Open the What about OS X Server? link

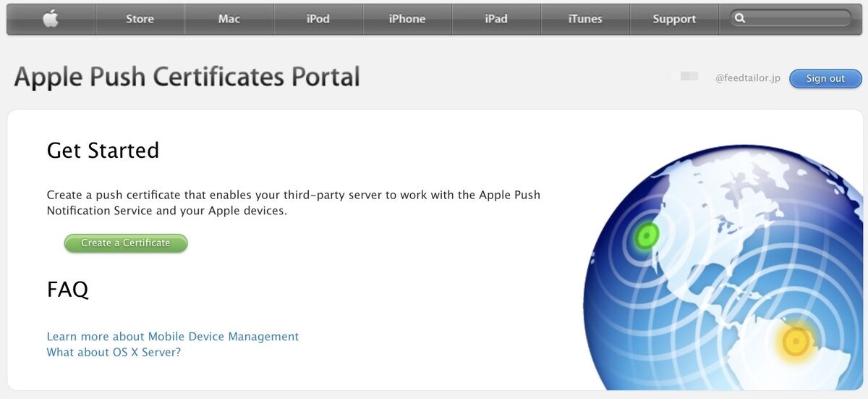pyautogui.click(x=114, y=353)
